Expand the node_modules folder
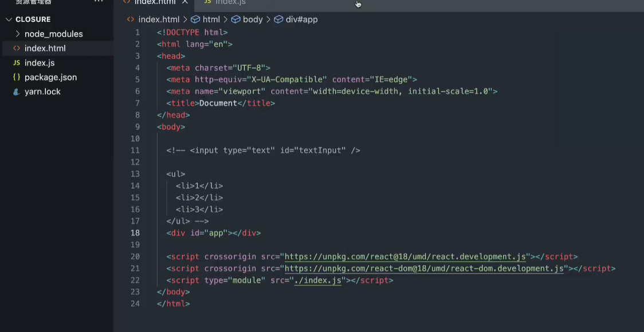Image resolution: width=644 pixels, height=332 pixels. (x=53, y=34)
